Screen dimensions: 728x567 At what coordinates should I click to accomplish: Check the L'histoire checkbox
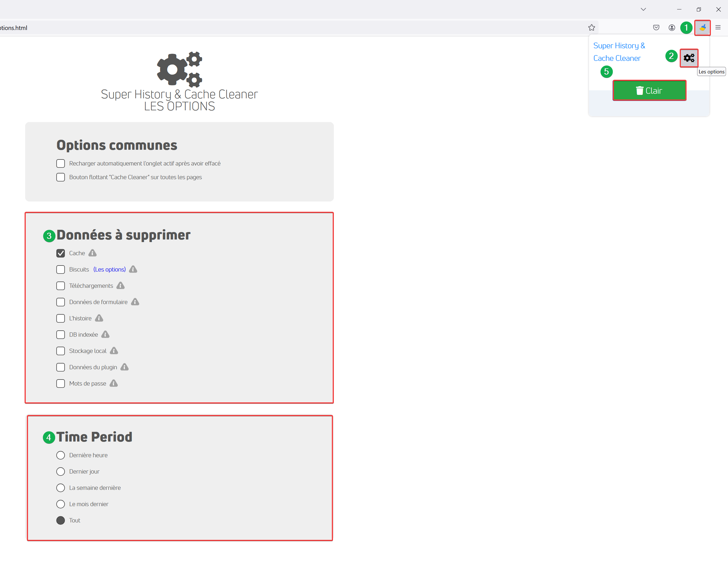coord(60,318)
